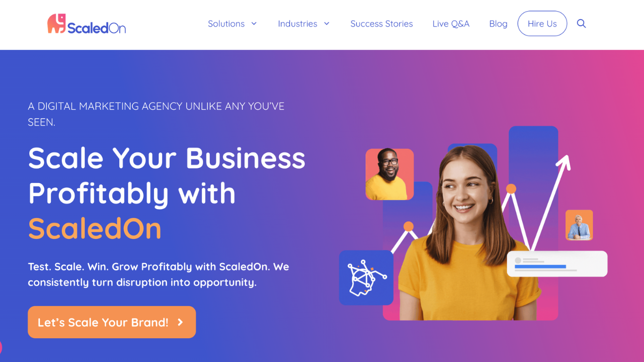Expand the Solutions dropdown chevron
The height and width of the screenshot is (362, 644).
254,24
